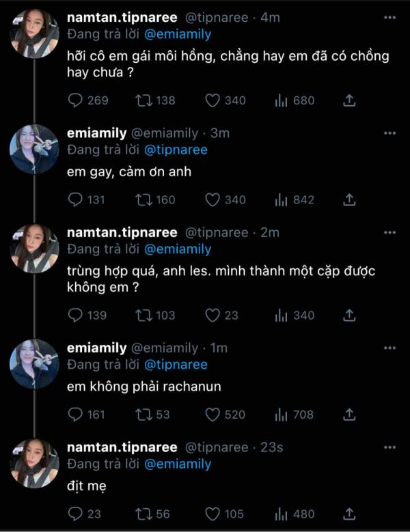Open emiamily profile name on 1m tweet
This screenshot has width=410, height=532.
pyautogui.click(x=97, y=348)
